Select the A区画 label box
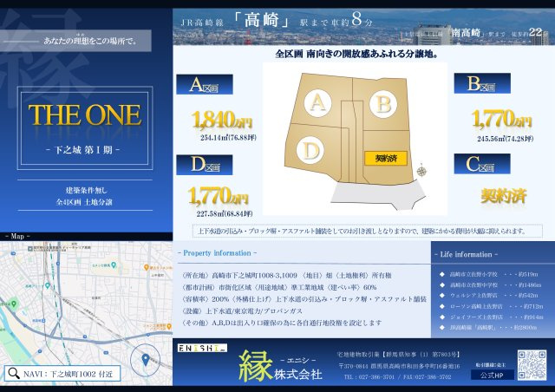The height and width of the screenshot is (392, 555). [x=205, y=85]
